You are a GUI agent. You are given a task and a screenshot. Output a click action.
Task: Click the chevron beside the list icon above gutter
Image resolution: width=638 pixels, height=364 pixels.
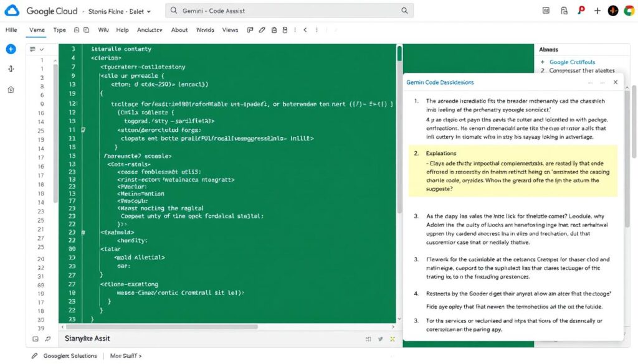pos(42,49)
